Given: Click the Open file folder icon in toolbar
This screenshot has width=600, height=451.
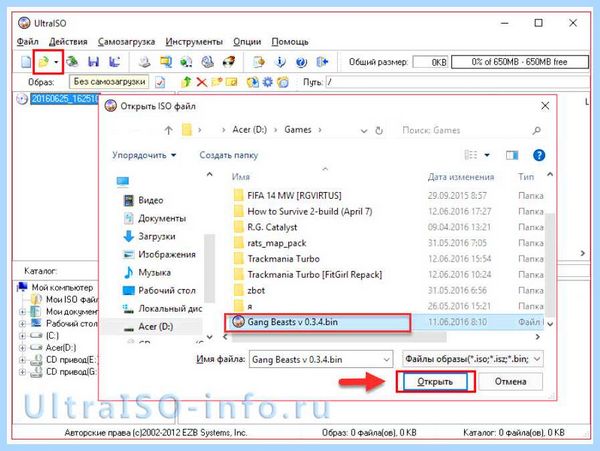Looking at the screenshot, I should [43, 62].
